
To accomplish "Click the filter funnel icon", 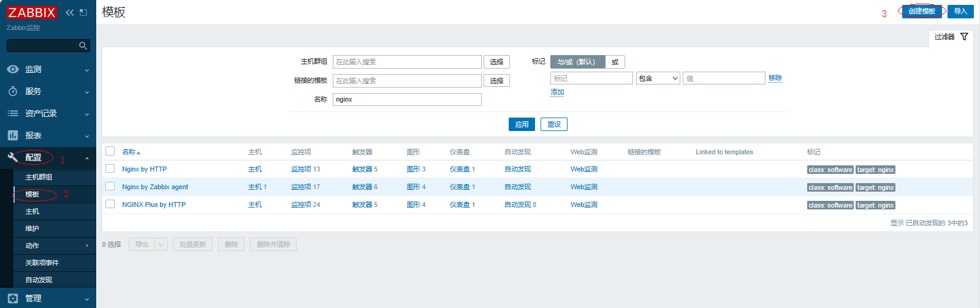I will (964, 37).
